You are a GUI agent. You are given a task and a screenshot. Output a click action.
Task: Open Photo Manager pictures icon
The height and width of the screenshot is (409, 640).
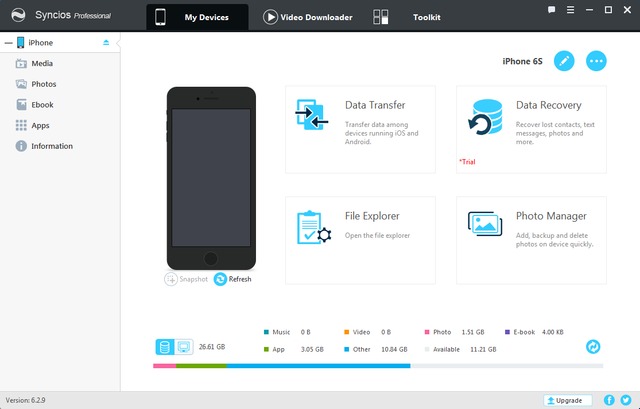point(485,227)
